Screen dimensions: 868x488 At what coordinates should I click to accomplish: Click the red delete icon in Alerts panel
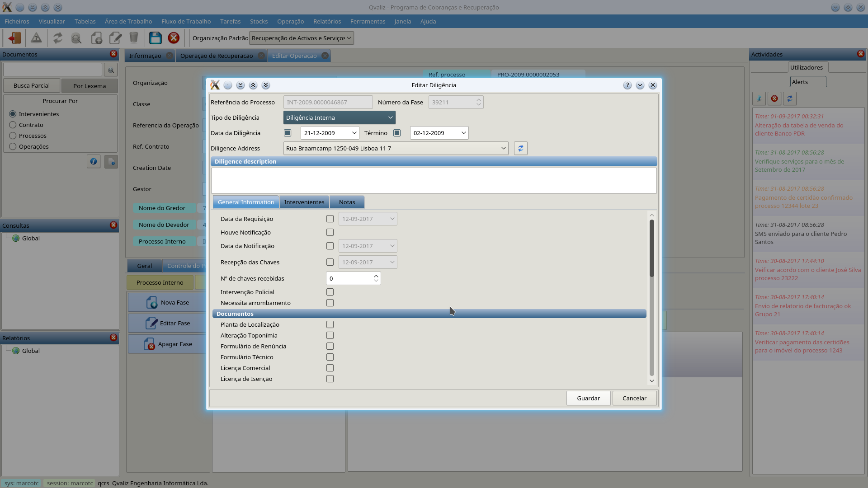click(x=774, y=99)
